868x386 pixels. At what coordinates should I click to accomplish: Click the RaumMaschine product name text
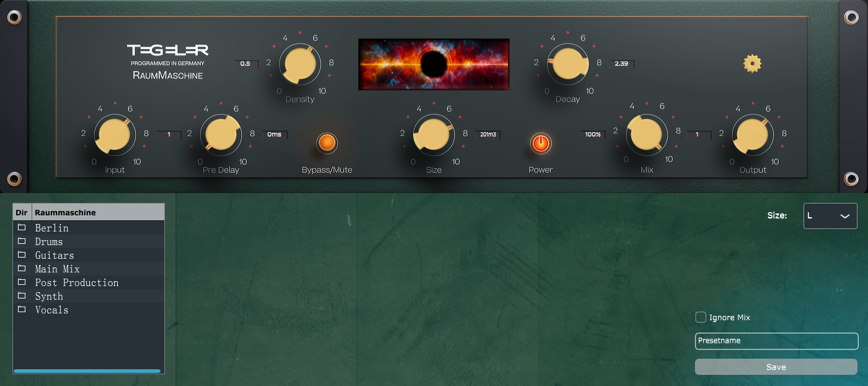(167, 76)
